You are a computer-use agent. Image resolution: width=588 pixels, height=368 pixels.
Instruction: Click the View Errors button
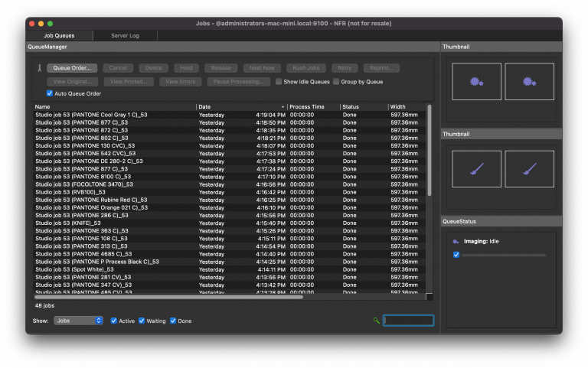[181, 82]
